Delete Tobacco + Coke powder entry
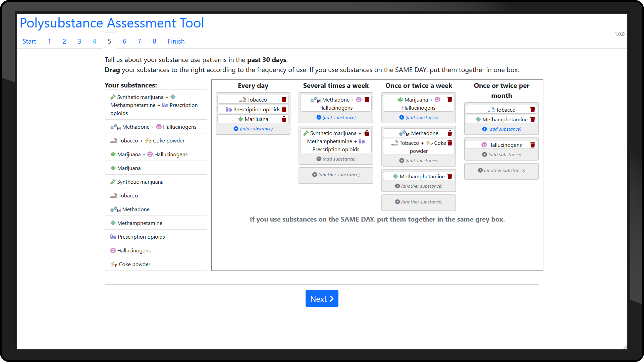The image size is (644, 362). pyautogui.click(x=450, y=143)
